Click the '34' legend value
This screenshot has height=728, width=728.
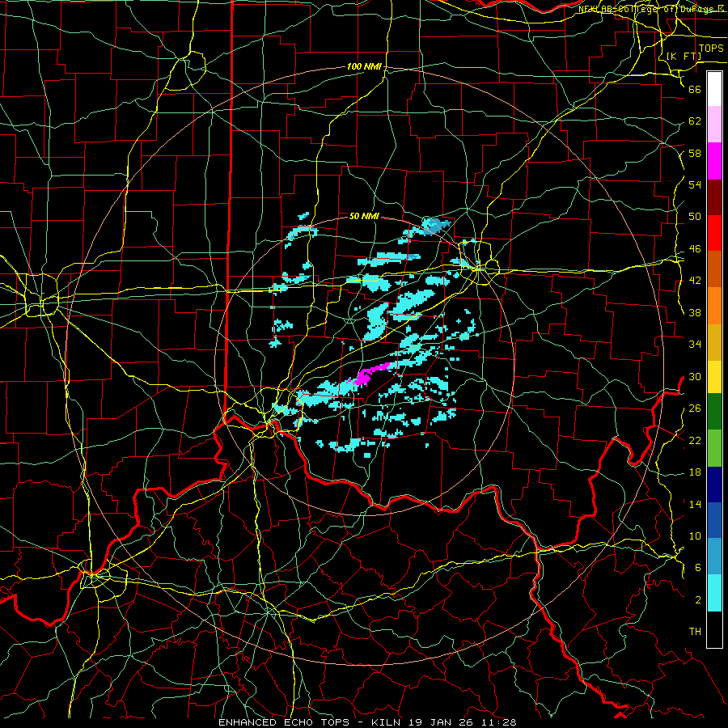[695, 345]
